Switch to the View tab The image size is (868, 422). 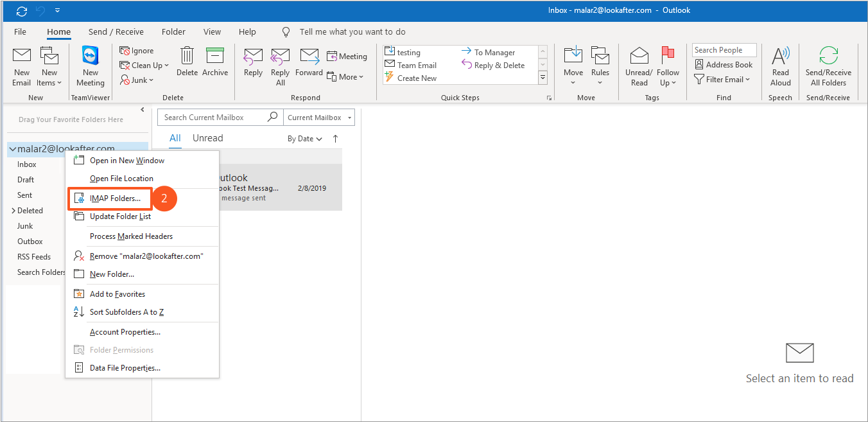click(x=212, y=31)
